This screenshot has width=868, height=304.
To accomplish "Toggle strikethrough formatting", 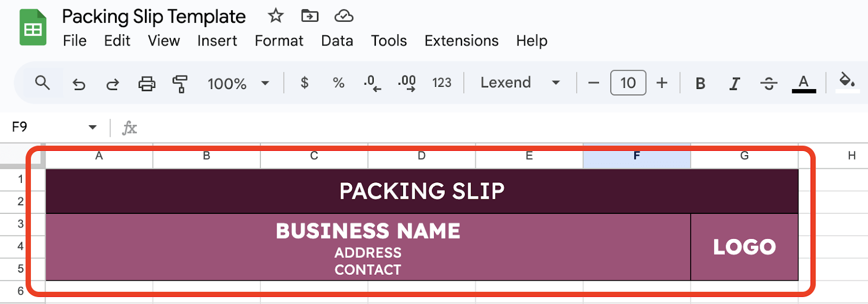I will coord(768,84).
